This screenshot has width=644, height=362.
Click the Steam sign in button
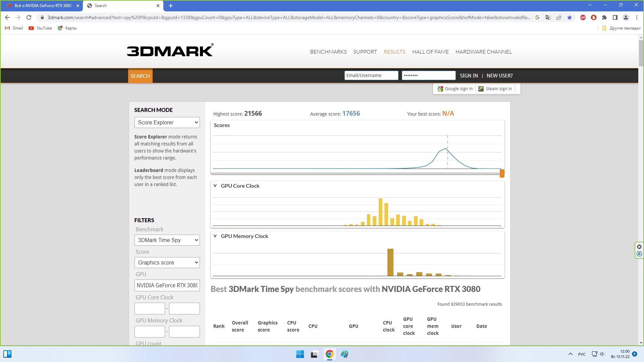coord(495,89)
